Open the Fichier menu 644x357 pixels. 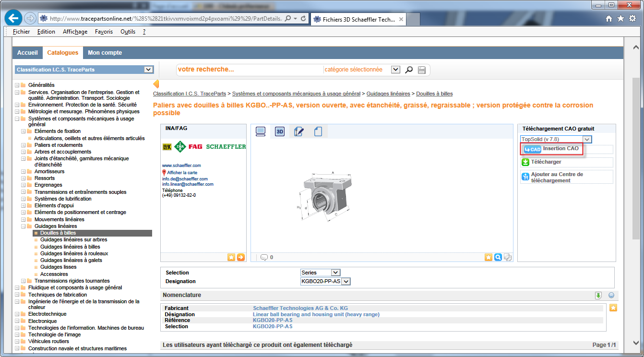click(x=21, y=32)
